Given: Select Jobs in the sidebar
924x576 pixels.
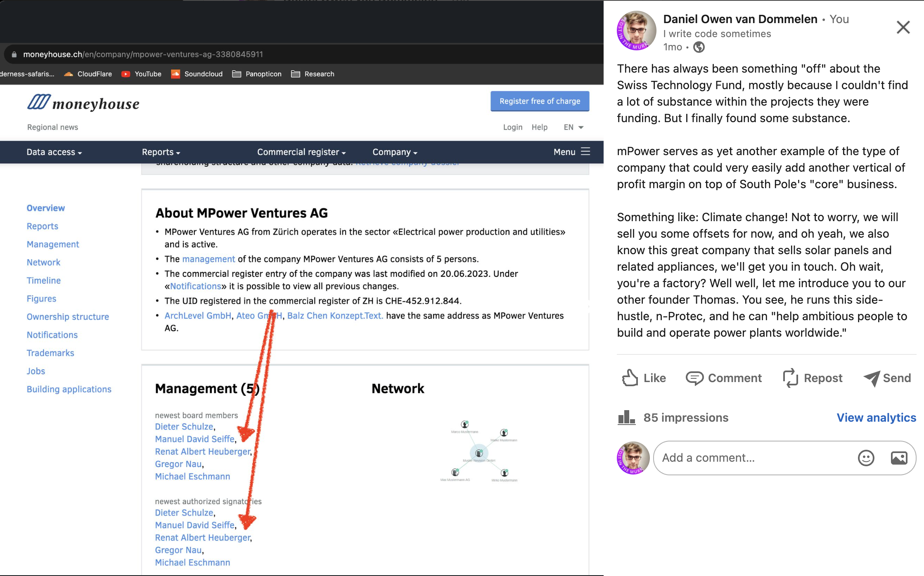Looking at the screenshot, I should [36, 371].
